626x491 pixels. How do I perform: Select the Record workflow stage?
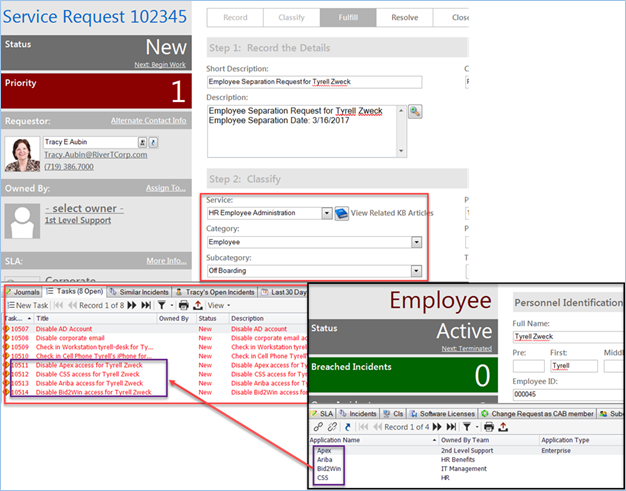pos(235,18)
